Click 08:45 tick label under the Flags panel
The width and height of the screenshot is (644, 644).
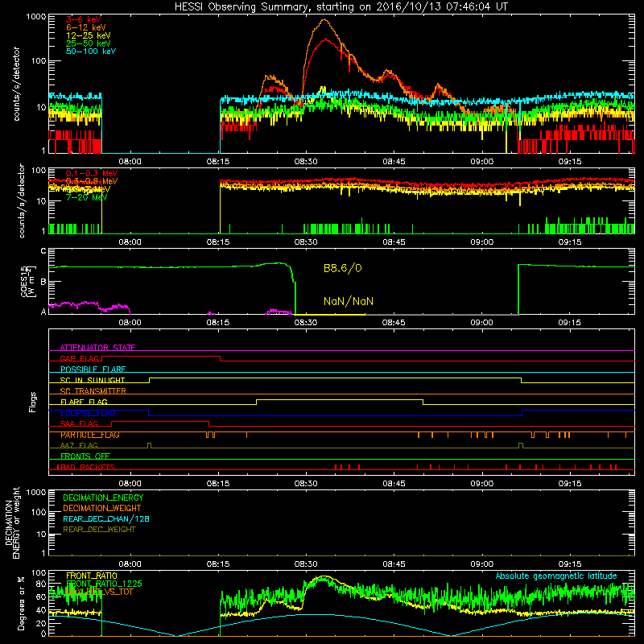[x=394, y=484]
